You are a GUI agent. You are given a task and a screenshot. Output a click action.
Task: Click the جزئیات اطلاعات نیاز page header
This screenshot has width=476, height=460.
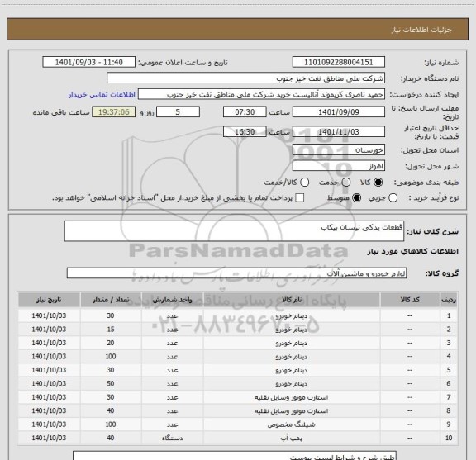tap(421, 30)
